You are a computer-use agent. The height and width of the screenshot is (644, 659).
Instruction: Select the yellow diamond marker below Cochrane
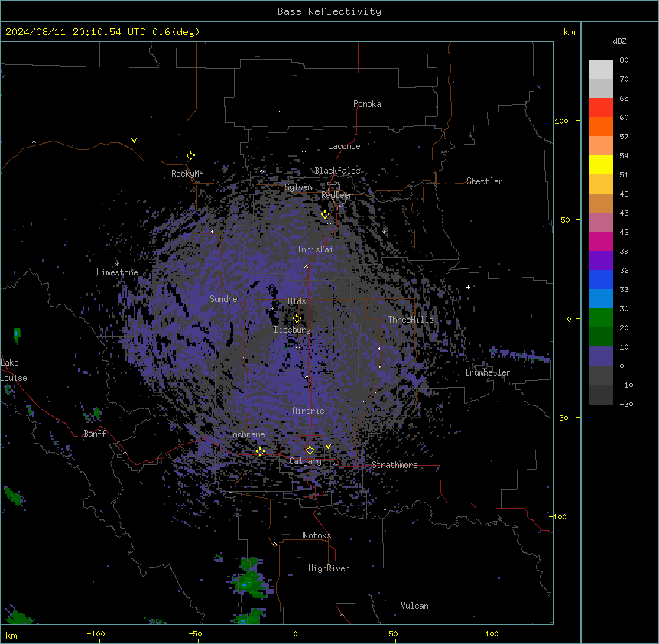coord(260,451)
